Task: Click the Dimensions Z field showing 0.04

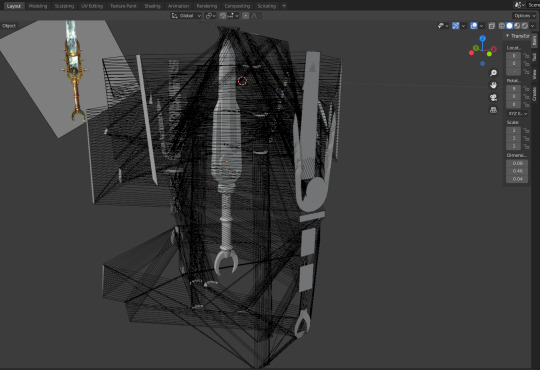Action: point(517,179)
